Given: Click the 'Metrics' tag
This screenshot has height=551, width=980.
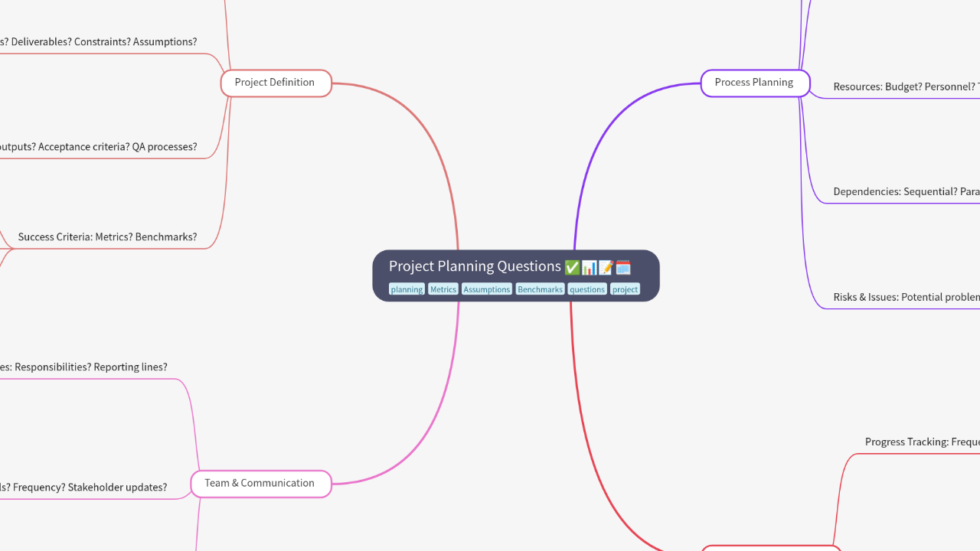Looking at the screenshot, I should 443,289.
